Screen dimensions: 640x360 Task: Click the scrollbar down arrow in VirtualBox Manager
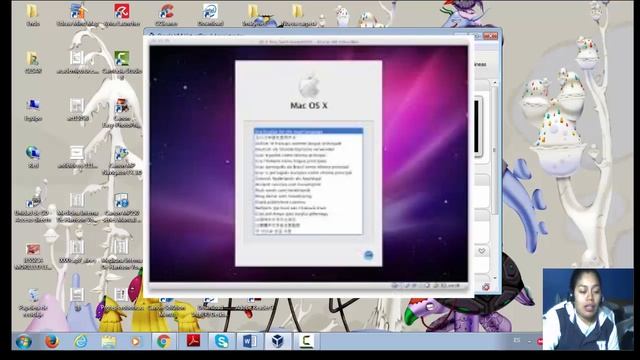[x=495, y=278]
